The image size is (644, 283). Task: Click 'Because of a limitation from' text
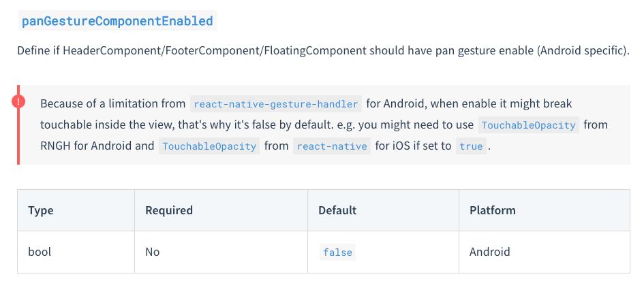coord(113,104)
